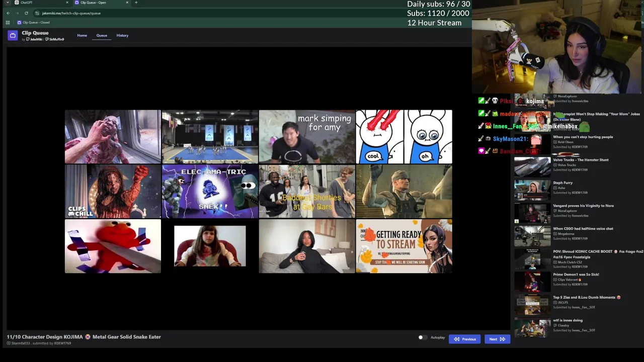This screenshot has height=362, width=644.
Task: Select the Clip Queue - Open browser tab
Action: coord(101,3)
